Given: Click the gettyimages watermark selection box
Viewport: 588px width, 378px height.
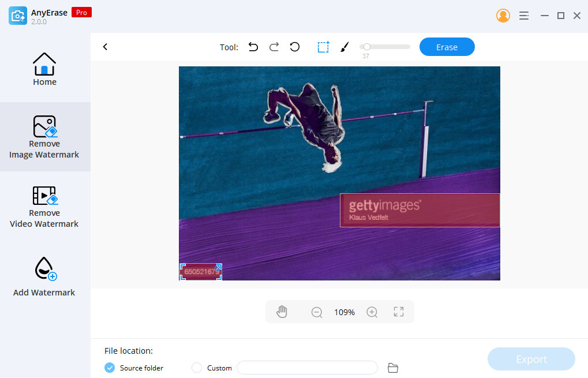Looking at the screenshot, I should (420, 211).
